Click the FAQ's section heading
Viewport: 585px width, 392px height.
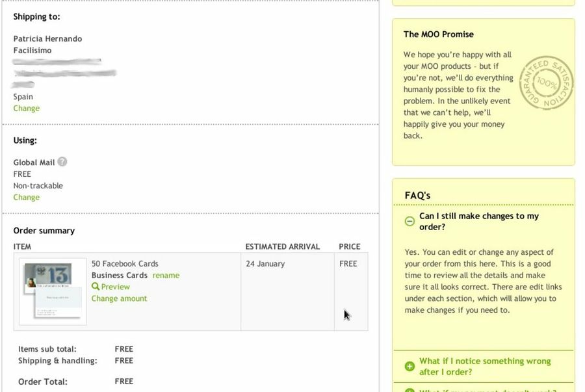(417, 195)
